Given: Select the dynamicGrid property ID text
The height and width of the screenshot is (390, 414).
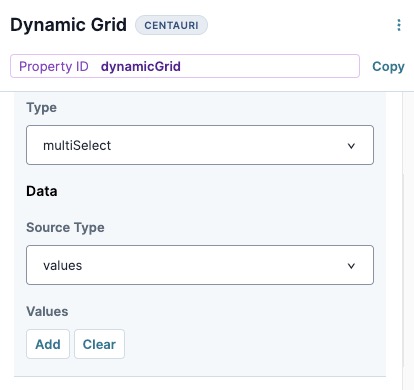Looking at the screenshot, I should [x=141, y=66].
